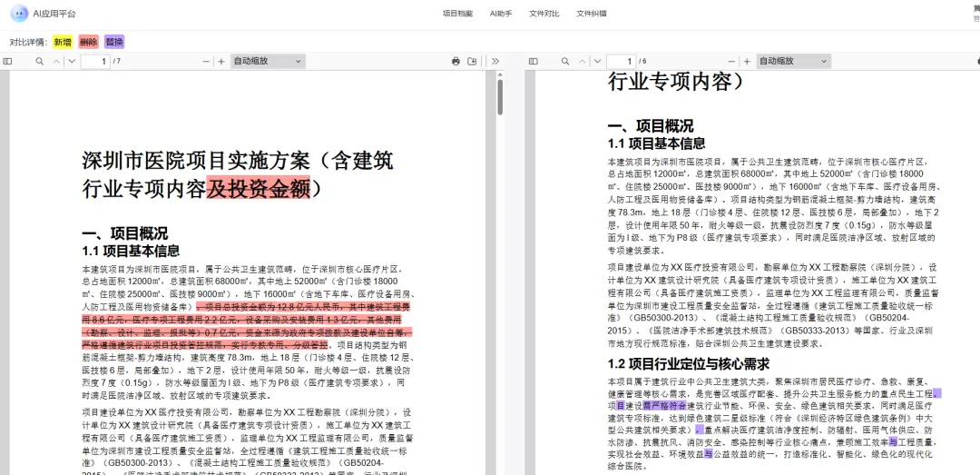
Task: Download the left document
Action: click(x=472, y=62)
